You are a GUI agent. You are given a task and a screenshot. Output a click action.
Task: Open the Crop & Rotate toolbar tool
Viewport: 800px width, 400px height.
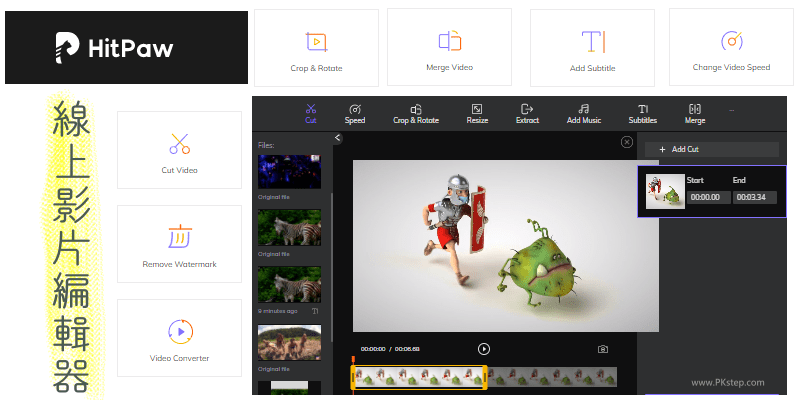pyautogui.click(x=416, y=114)
